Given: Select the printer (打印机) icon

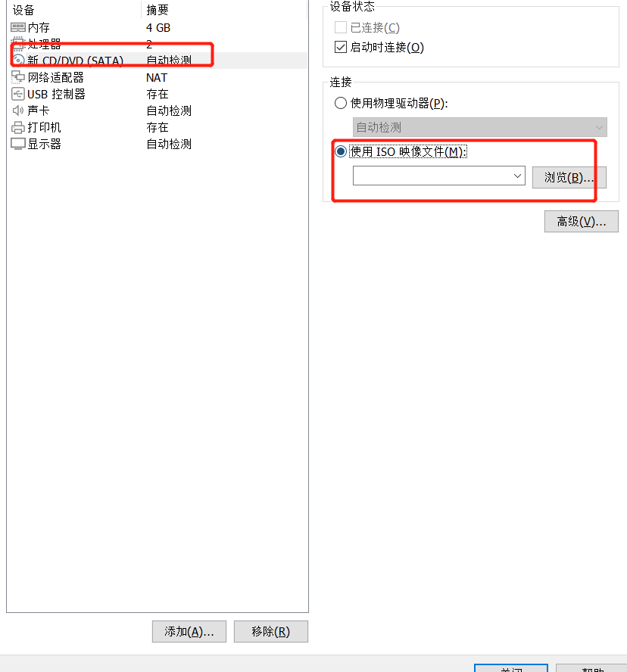Looking at the screenshot, I should point(17,127).
